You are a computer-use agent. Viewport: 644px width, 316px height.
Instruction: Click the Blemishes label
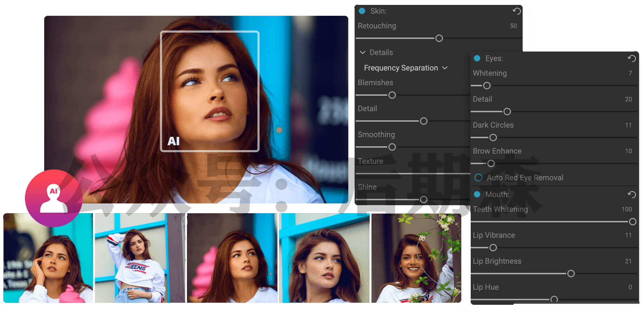pyautogui.click(x=375, y=83)
